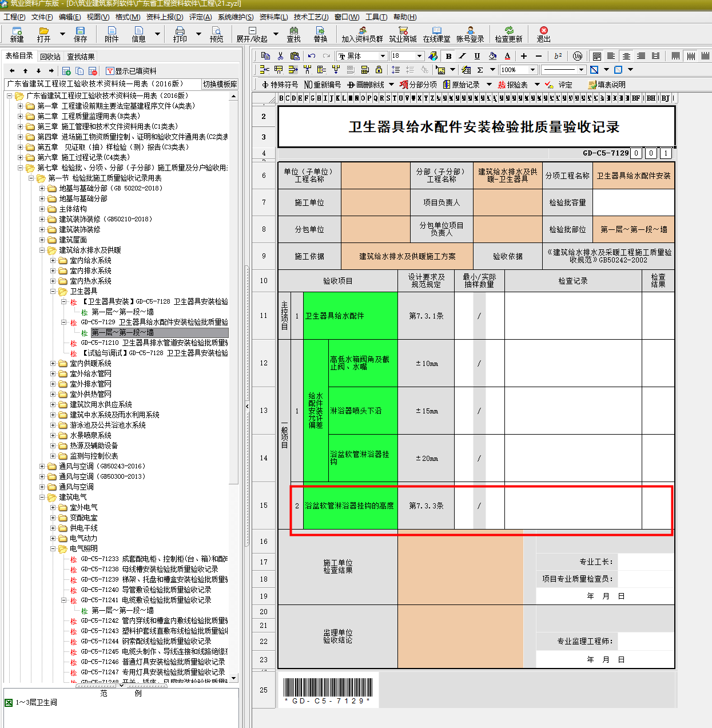Toggle center text alignment
The width and height of the screenshot is (712, 728).
click(626, 55)
